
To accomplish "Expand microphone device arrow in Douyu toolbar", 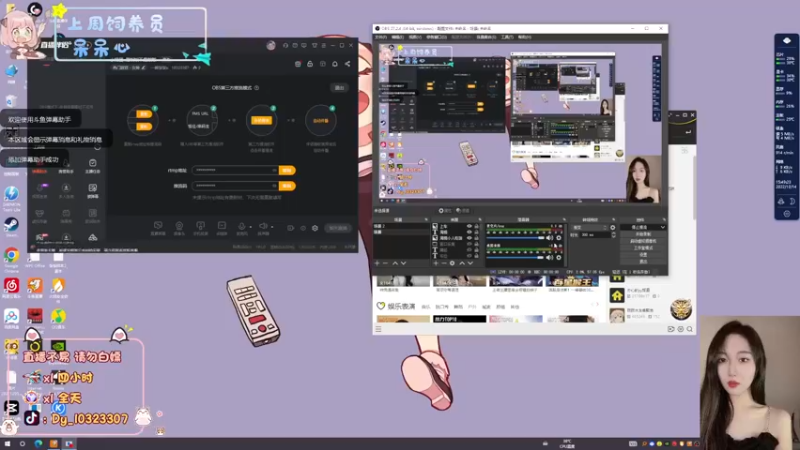I will (251, 227).
